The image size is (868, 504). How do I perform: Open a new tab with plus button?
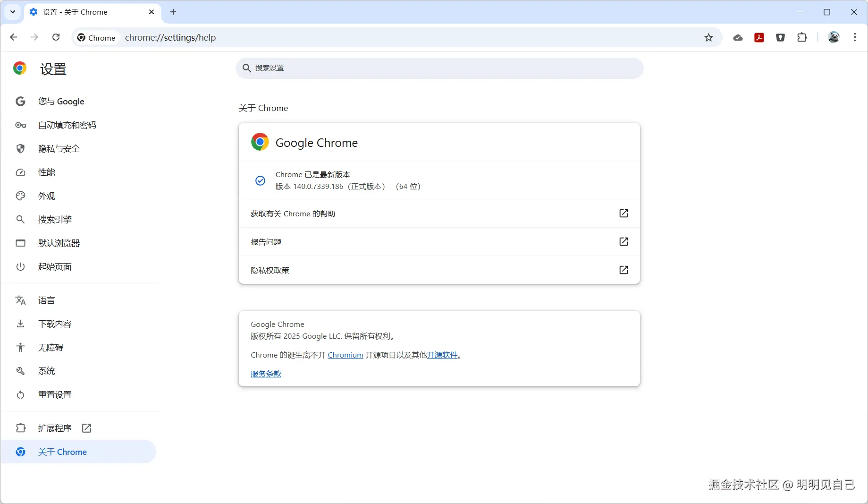tap(173, 12)
